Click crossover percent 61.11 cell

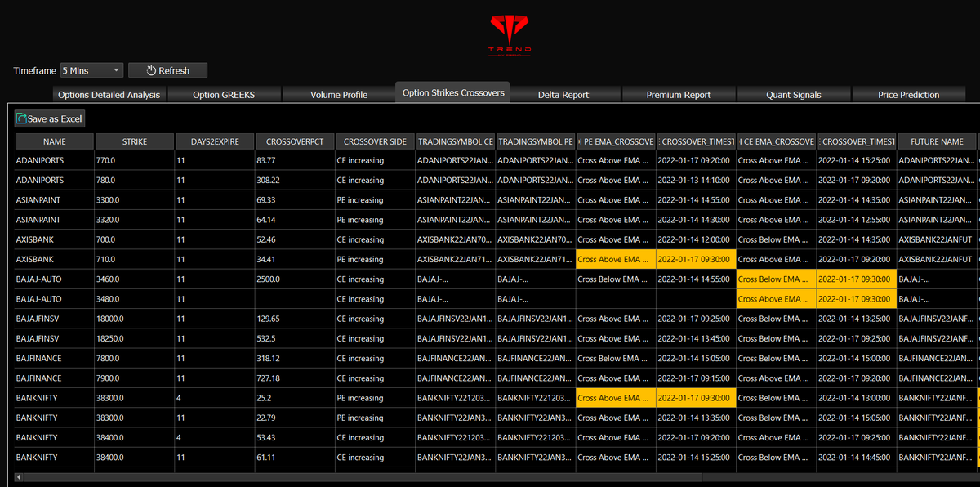click(295, 458)
